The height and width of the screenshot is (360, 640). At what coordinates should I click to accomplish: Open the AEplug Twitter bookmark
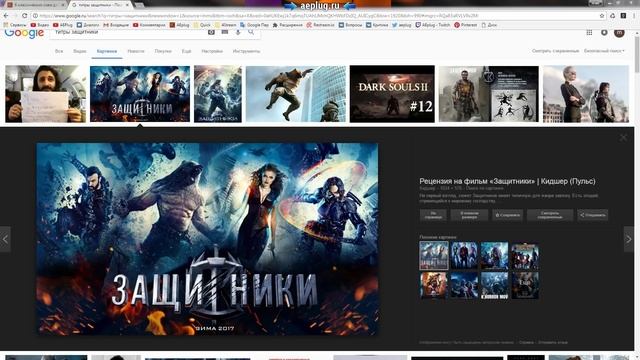(402, 25)
